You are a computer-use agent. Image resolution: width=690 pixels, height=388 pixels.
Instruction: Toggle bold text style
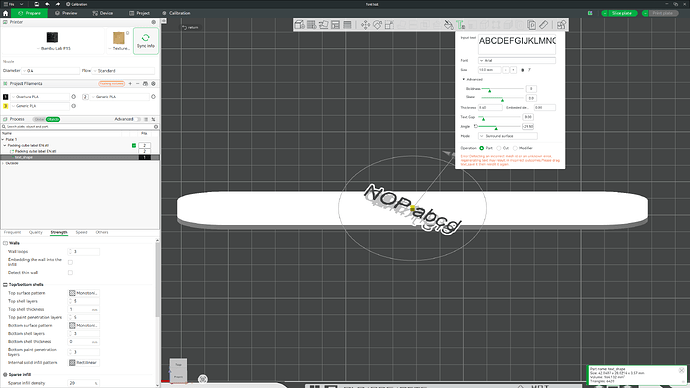point(522,70)
